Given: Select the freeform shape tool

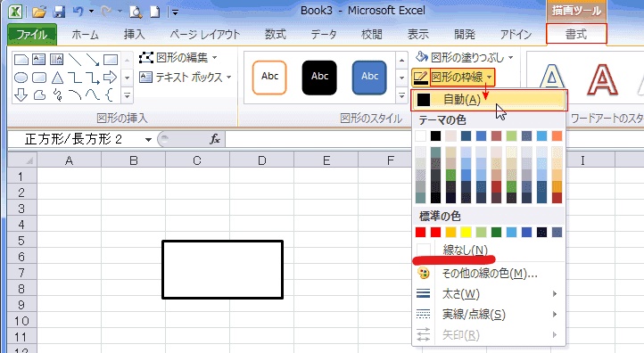Looking at the screenshot, I should 39,95.
